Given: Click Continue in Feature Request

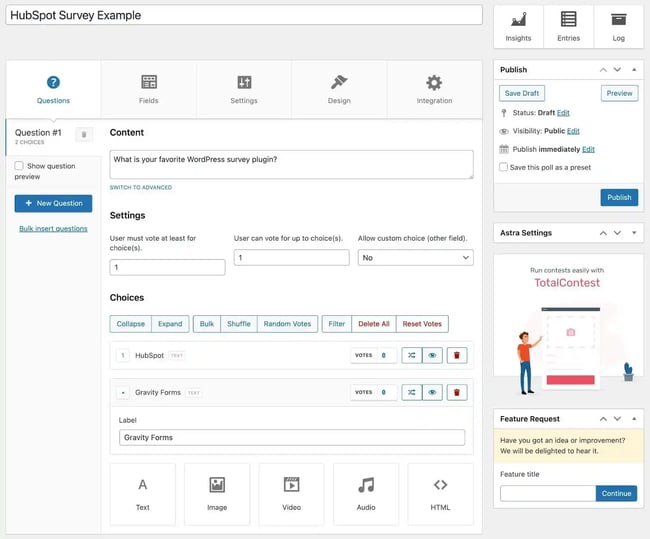Looking at the screenshot, I should pyautogui.click(x=616, y=493).
